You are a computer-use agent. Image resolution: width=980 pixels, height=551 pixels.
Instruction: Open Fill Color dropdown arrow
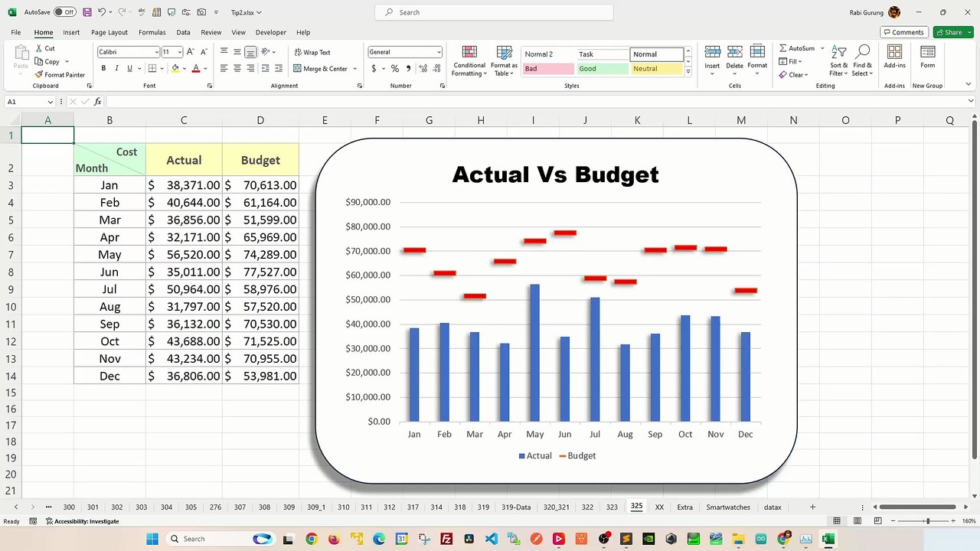tap(185, 68)
